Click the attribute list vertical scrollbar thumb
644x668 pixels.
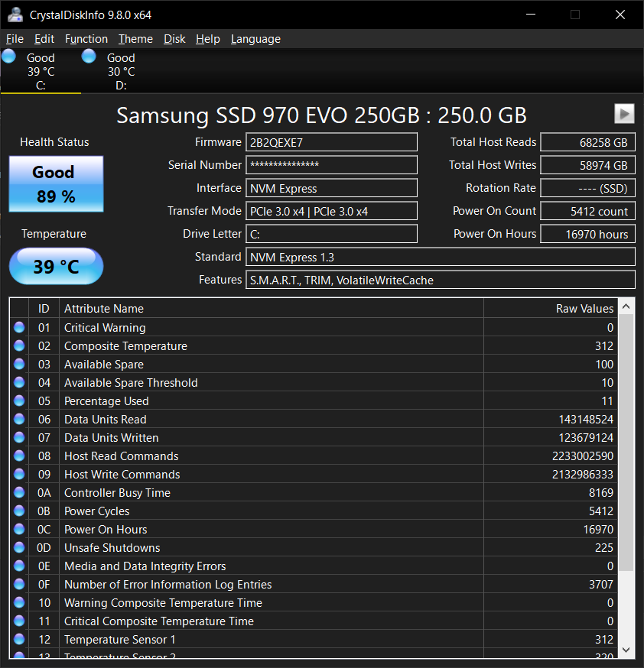(x=626, y=443)
